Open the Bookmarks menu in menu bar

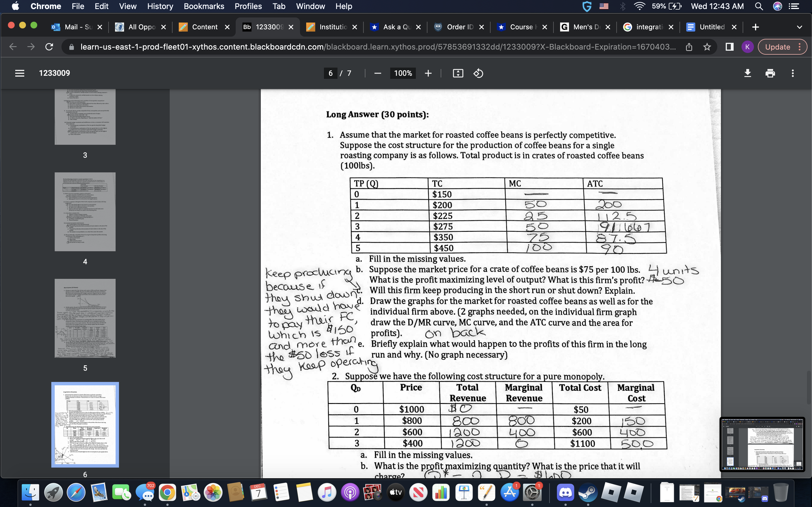204,6
